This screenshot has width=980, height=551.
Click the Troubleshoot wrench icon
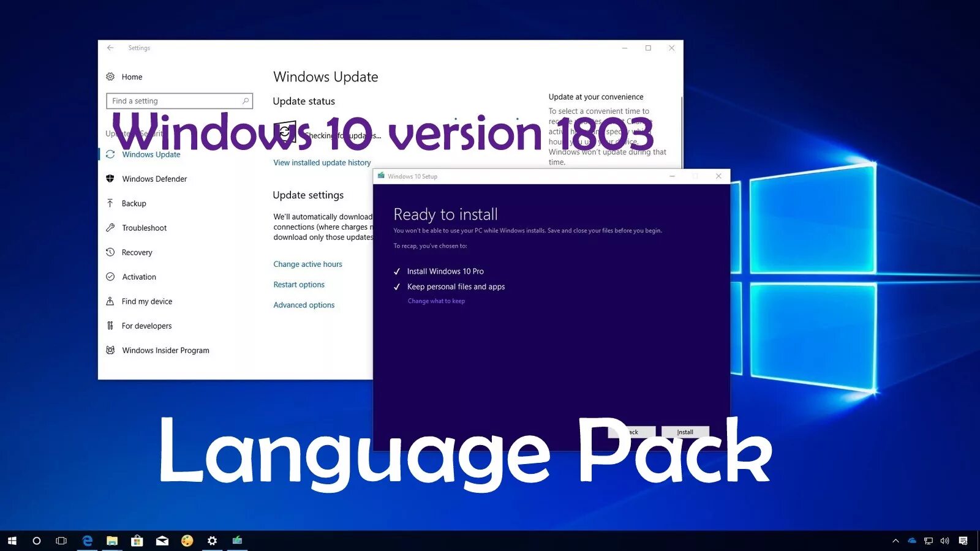[110, 228]
